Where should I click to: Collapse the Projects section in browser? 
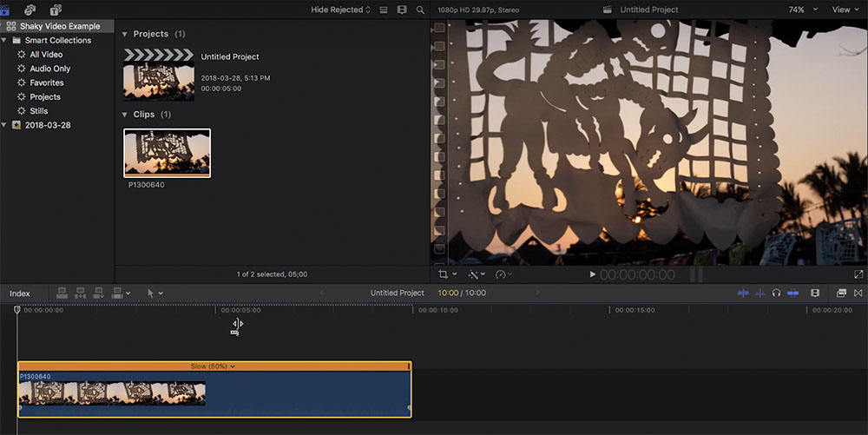click(x=124, y=35)
